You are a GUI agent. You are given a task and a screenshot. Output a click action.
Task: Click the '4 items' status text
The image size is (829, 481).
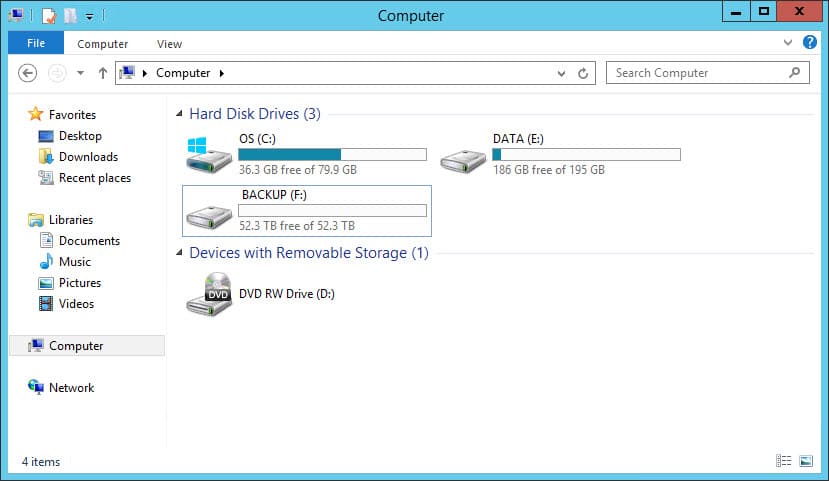click(41, 461)
